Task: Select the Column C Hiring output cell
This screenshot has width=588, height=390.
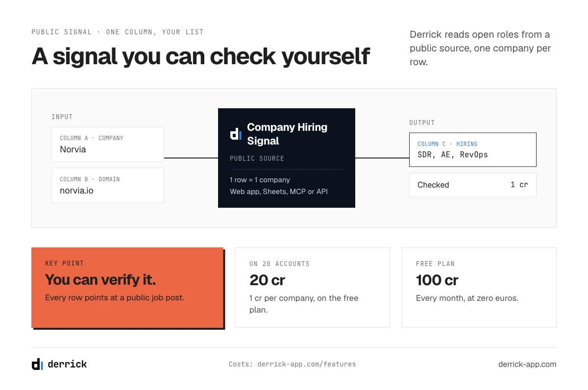Action: tap(473, 150)
